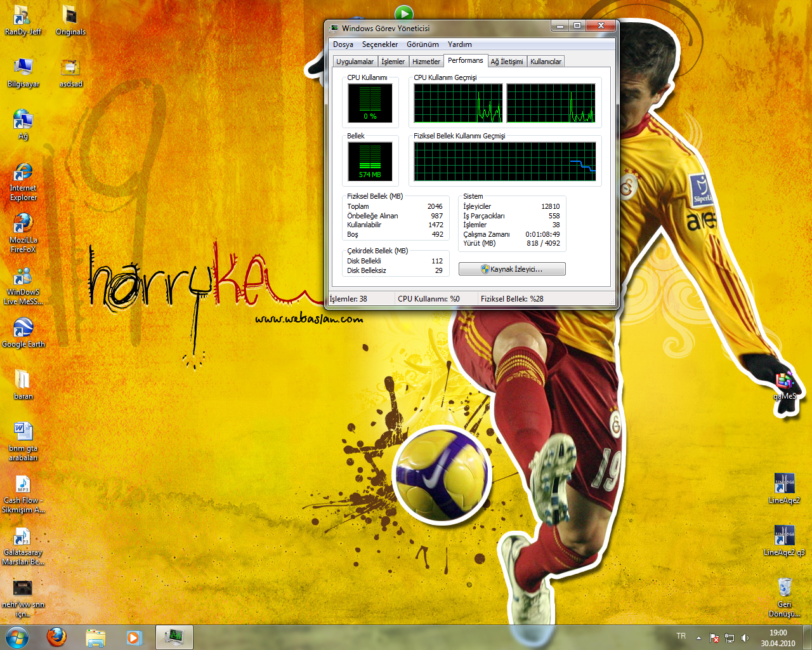Launch the LineAqe2 q3 shortcut
Image resolution: width=812 pixels, height=650 pixels.
point(784,541)
